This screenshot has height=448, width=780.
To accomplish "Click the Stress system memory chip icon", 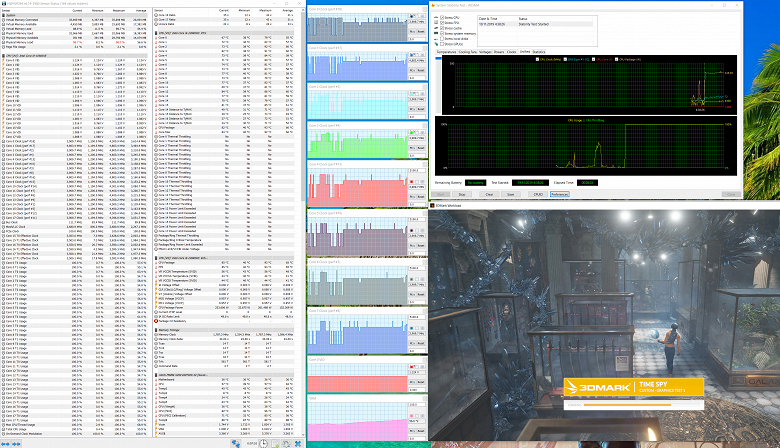I will tap(437, 33).
